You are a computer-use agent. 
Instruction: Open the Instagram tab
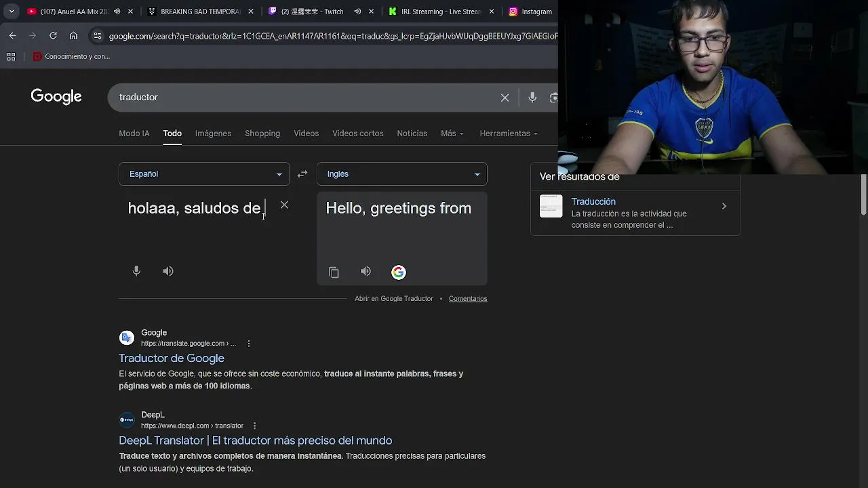pyautogui.click(x=531, y=12)
